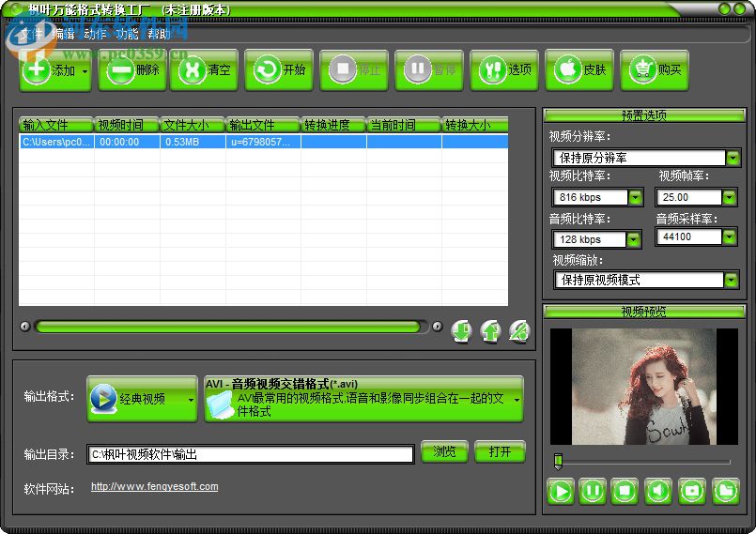Open the 添加 button's dropdown arrow
This screenshot has width=756, height=534.
tap(85, 71)
